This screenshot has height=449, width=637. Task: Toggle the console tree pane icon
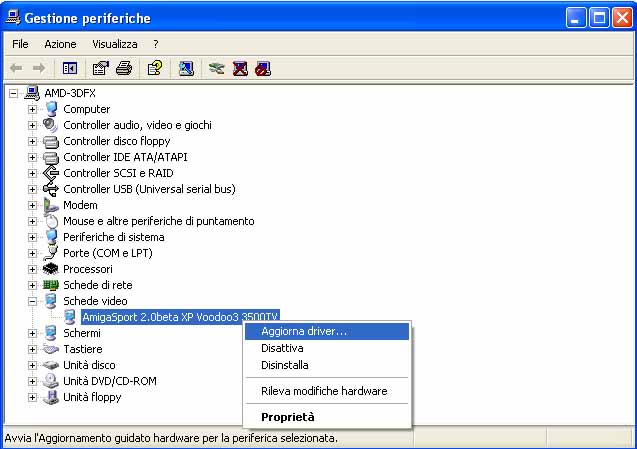(70, 68)
